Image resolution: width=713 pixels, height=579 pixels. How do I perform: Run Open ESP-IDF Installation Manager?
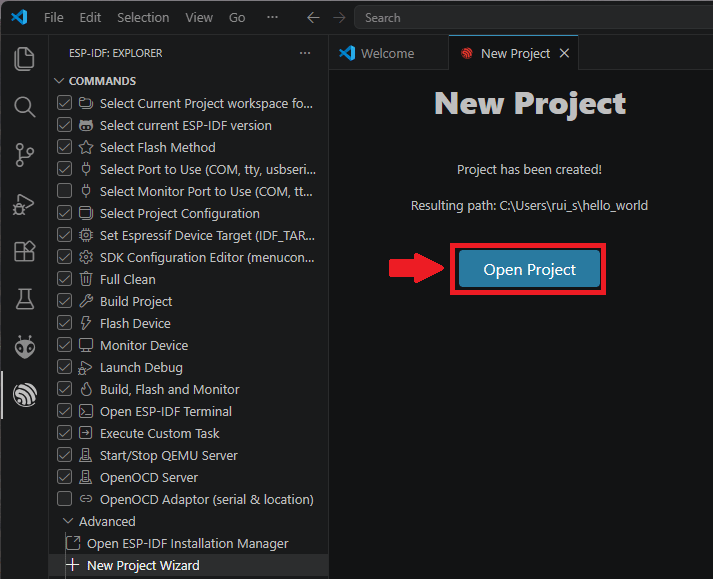pos(187,543)
